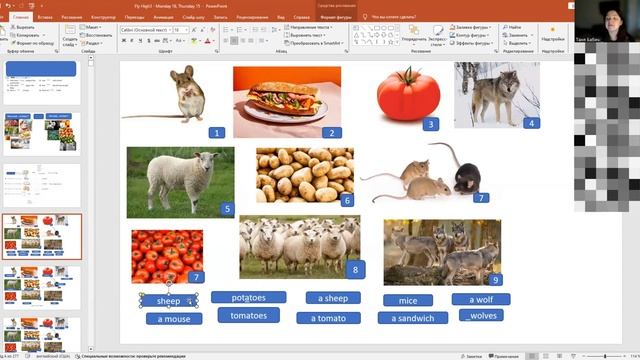This screenshot has width=640, height=360.
Task: Toggle italic (К) formatting
Action: 132,41
